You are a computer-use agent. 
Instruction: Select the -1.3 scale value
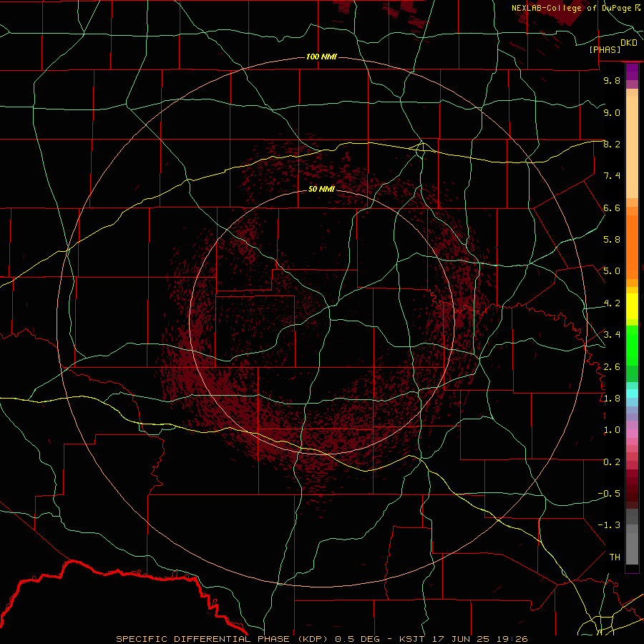[x=609, y=525]
